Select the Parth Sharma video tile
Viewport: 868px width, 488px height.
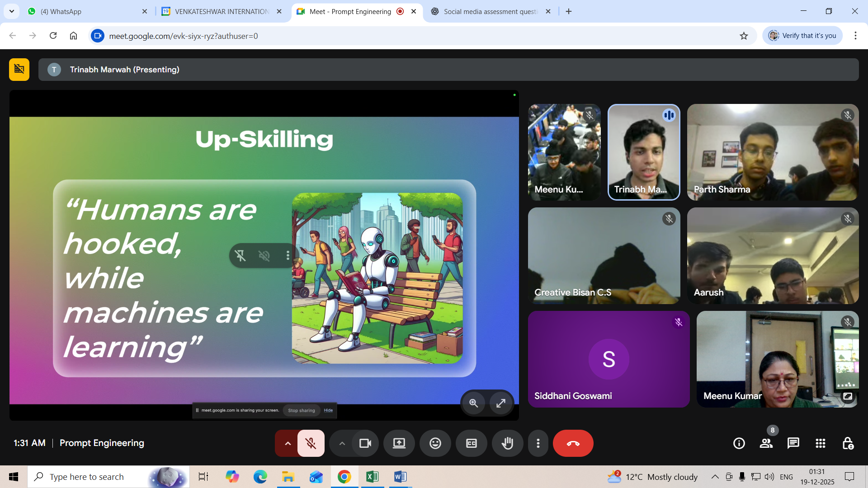click(x=772, y=152)
